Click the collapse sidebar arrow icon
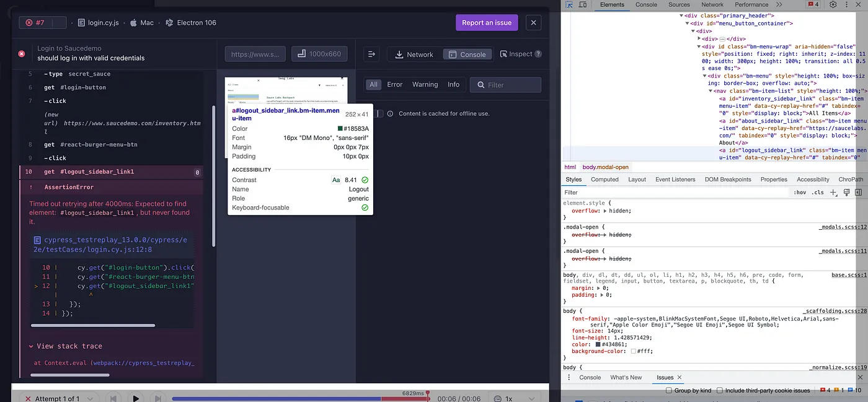This screenshot has width=868, height=402. coord(371,54)
